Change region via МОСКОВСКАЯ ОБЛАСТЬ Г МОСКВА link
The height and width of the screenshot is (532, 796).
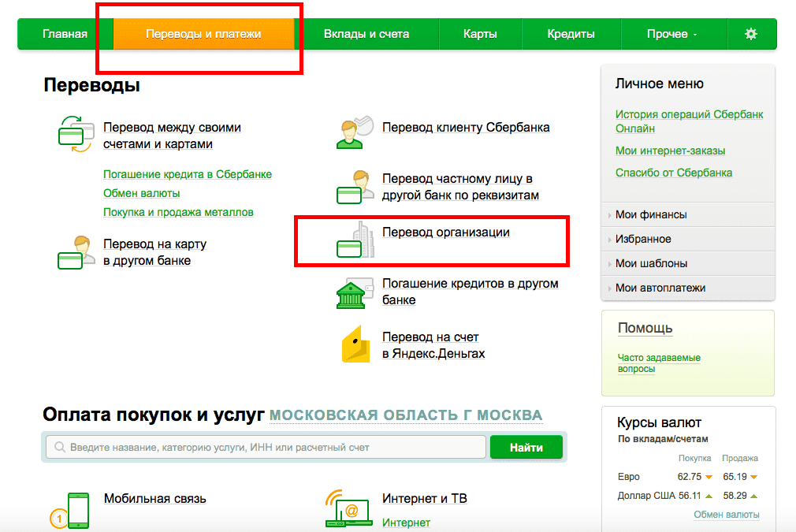405,415
